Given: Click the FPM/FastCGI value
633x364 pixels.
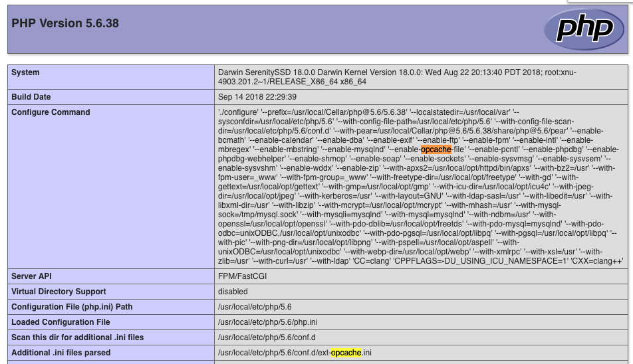Looking at the screenshot, I should tap(242, 276).
